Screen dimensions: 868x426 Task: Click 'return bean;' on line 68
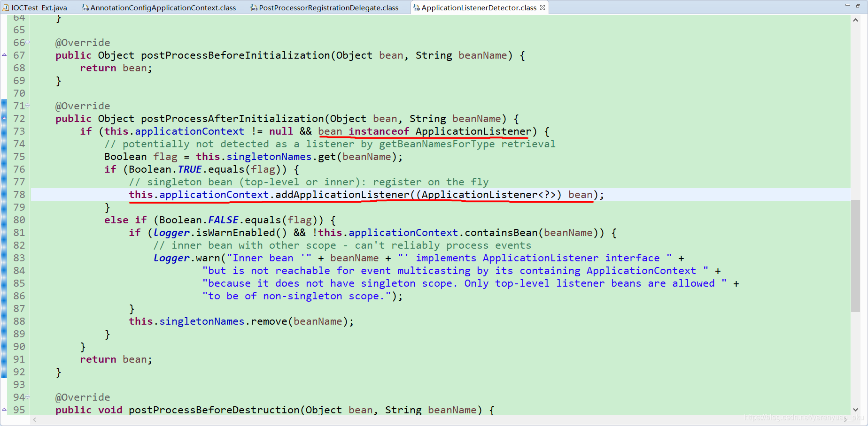click(x=116, y=68)
